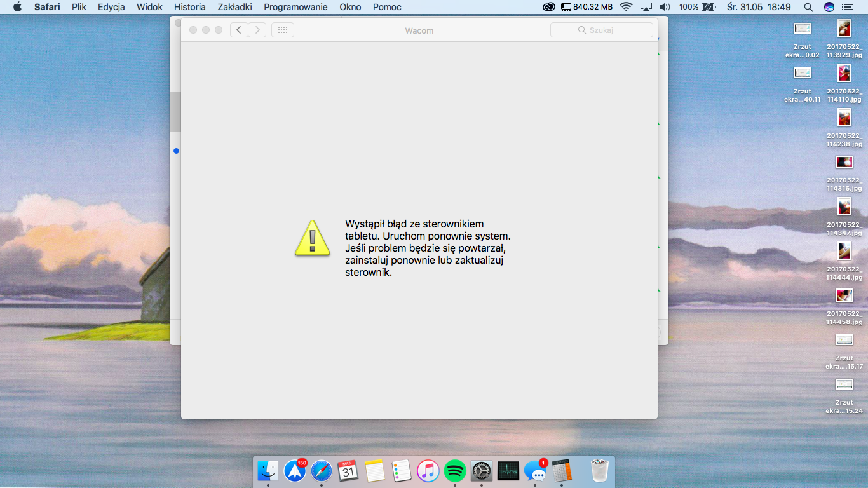Open the Wi-Fi status menu
Image resolution: width=868 pixels, height=488 pixels.
(626, 7)
